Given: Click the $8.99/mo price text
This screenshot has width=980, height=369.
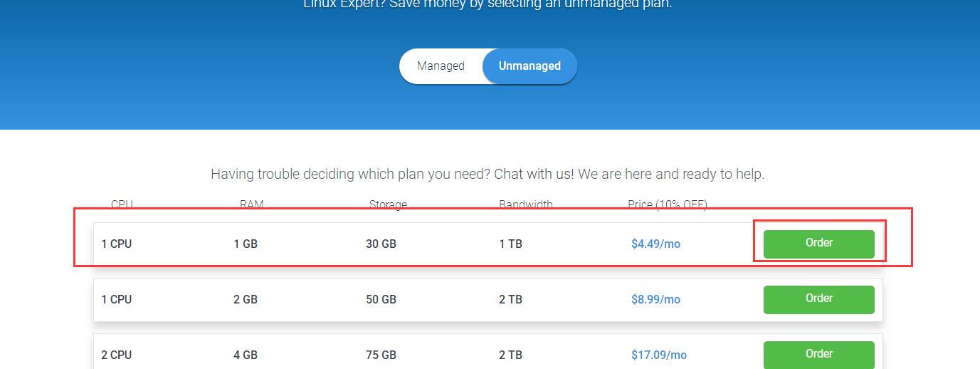Looking at the screenshot, I should click(x=655, y=300).
